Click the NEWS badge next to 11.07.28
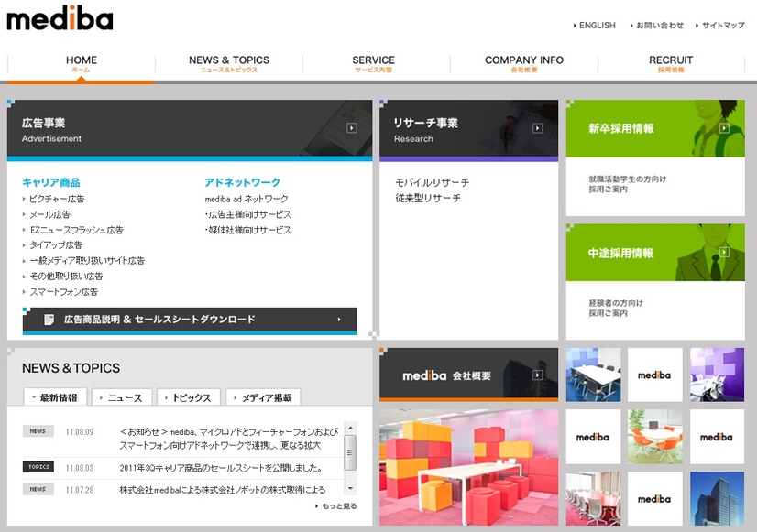Image resolution: width=757 pixels, height=532 pixels. 38,489
